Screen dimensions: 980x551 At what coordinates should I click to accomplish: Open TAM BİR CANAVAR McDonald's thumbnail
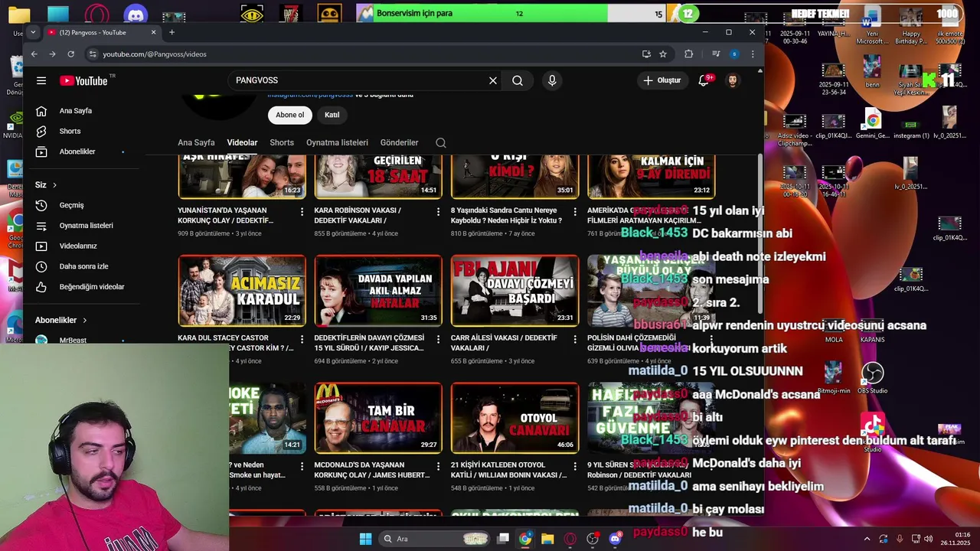click(378, 418)
